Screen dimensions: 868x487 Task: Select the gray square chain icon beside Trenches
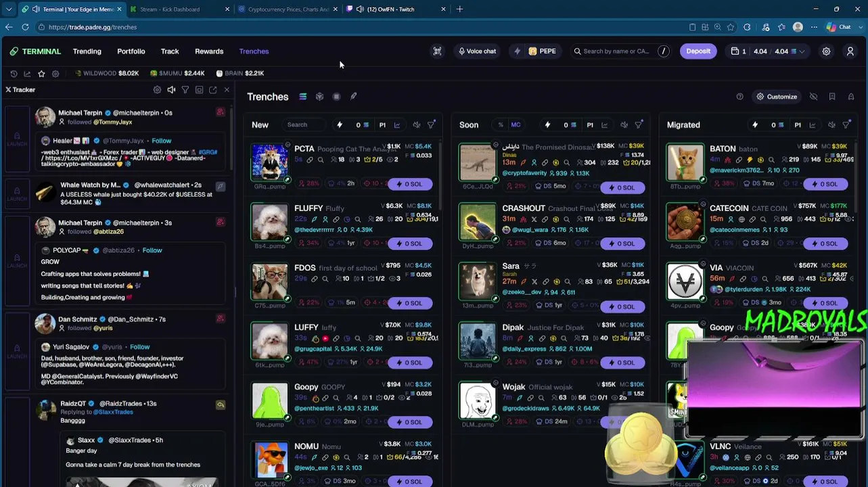336,97
